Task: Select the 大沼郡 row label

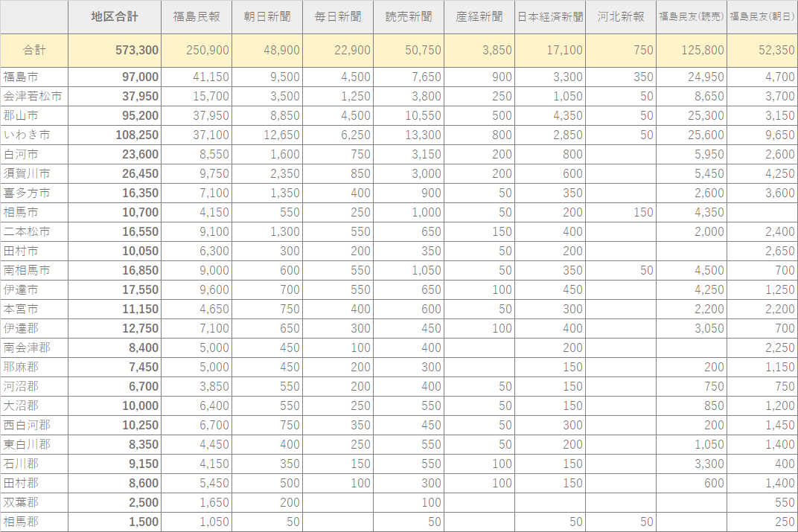Action: pos(34,406)
